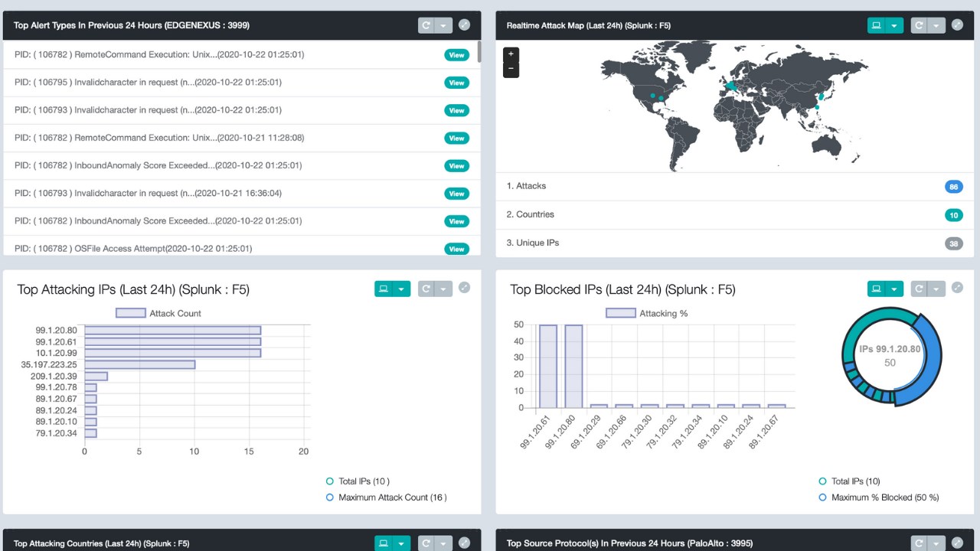980x551 pixels.
Task: Refresh the Top Attacking IPs panel
Action: click(426, 289)
